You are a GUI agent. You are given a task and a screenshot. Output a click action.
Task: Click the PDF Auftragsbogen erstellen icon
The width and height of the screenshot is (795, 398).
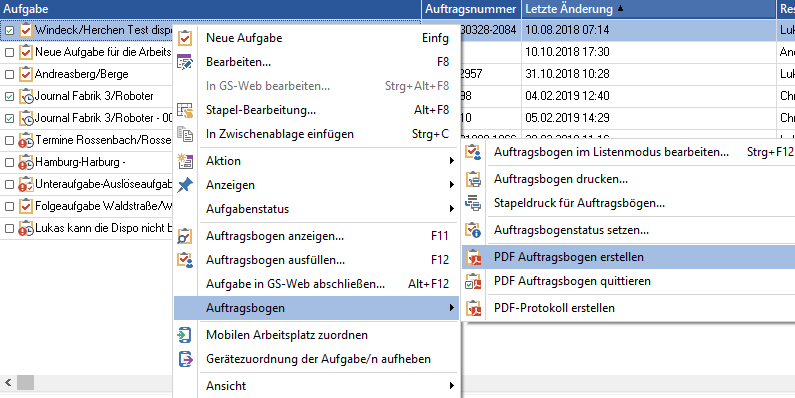pos(473,257)
